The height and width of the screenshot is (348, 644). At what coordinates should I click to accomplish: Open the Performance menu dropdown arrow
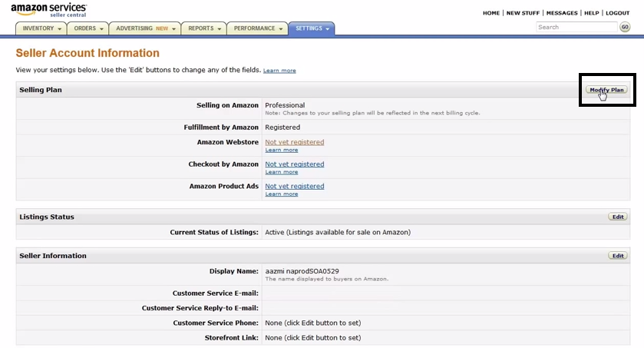280,28
